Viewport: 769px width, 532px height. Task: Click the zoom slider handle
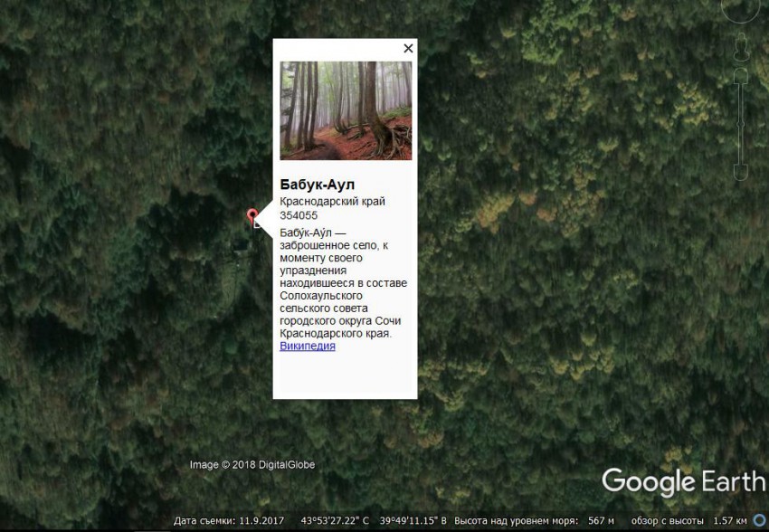[741, 124]
